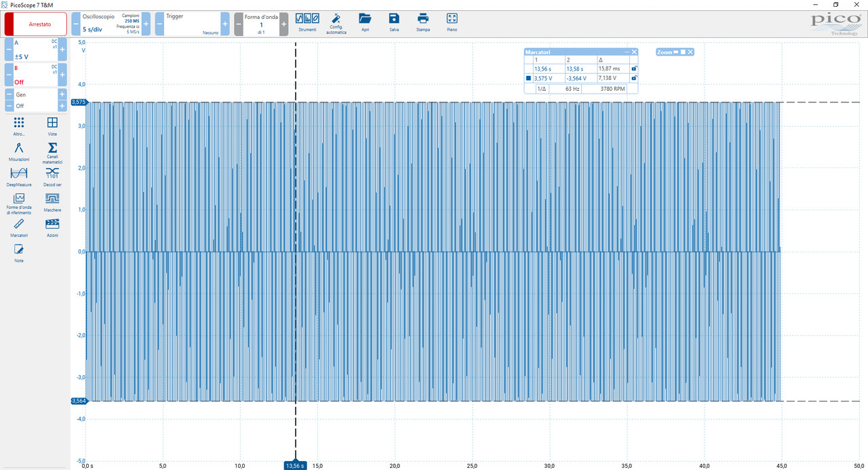Open channel B Off settings
Viewport: 868px width, 470px height.
(x=36, y=75)
